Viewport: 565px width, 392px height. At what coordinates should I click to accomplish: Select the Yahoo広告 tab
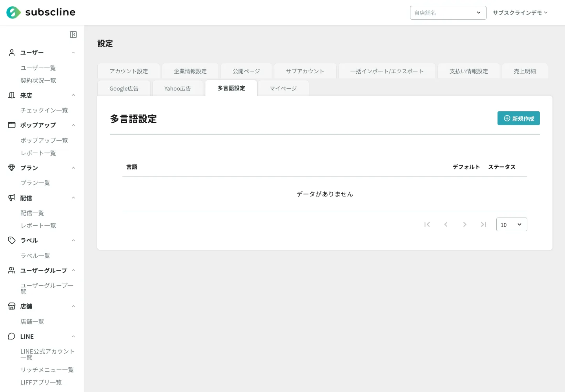tap(178, 88)
